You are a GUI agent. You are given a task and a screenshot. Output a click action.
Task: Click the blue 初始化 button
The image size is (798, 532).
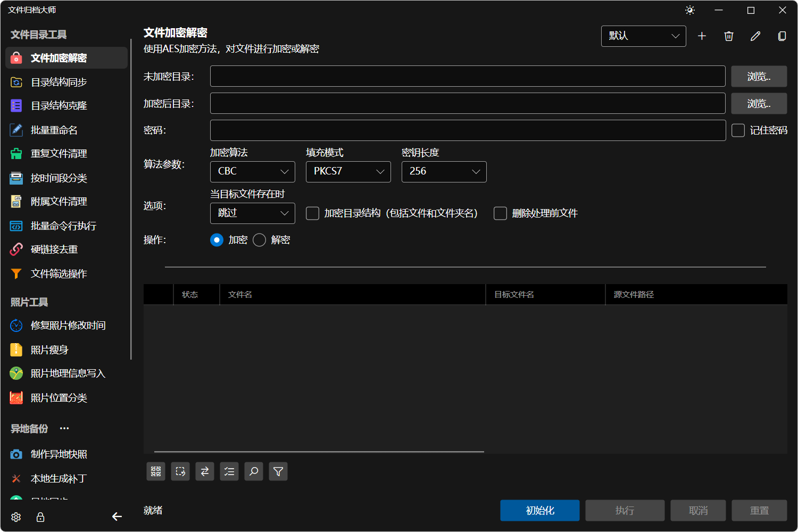(x=540, y=510)
